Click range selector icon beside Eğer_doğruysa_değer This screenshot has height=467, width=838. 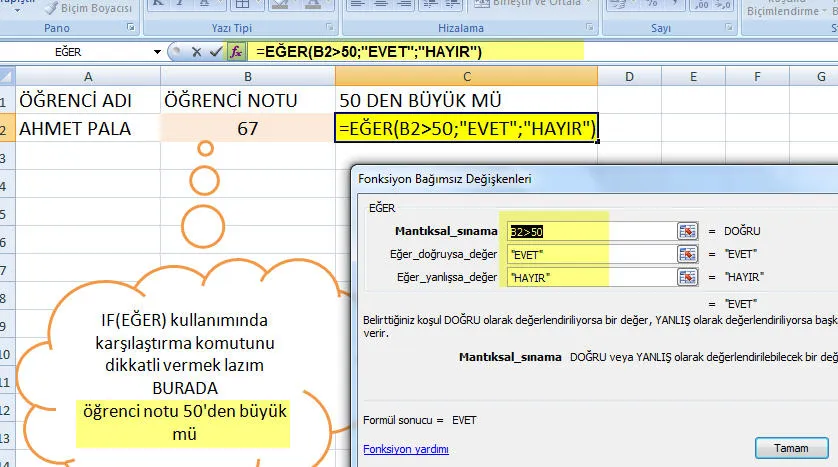[686, 254]
